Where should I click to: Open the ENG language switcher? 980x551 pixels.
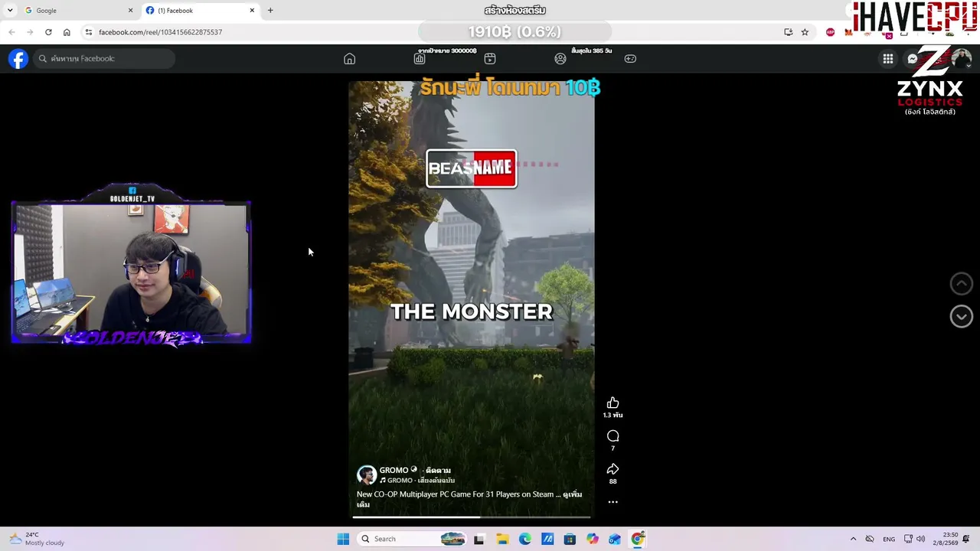(889, 539)
